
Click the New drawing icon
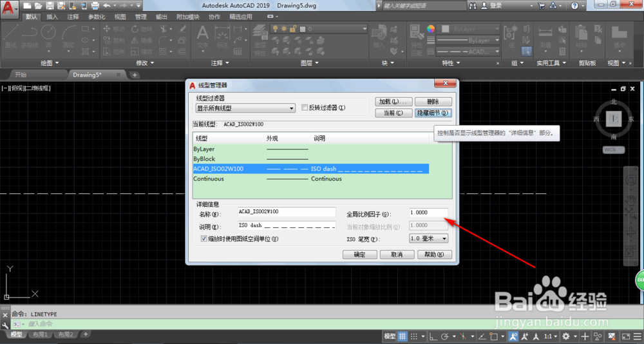tap(26, 6)
